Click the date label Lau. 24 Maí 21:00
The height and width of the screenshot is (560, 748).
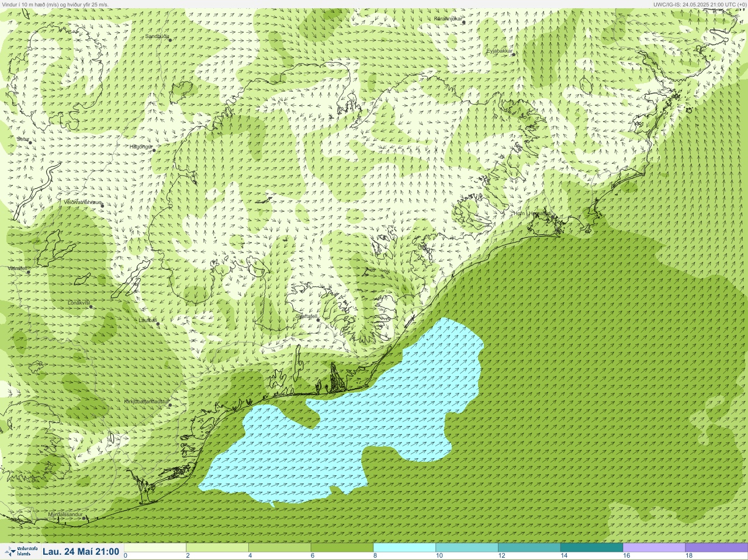tap(81, 551)
